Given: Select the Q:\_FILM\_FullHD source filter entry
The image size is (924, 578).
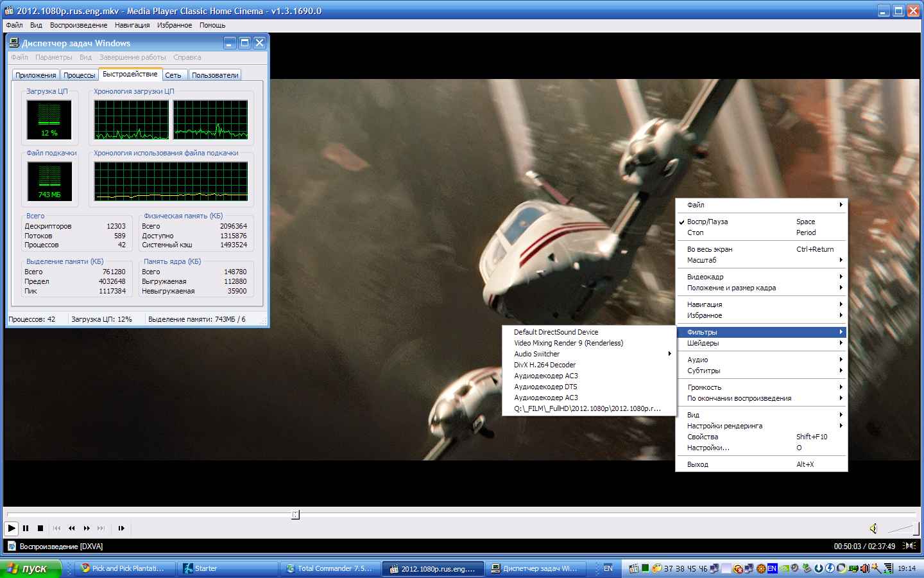Looking at the screenshot, I should [588, 408].
